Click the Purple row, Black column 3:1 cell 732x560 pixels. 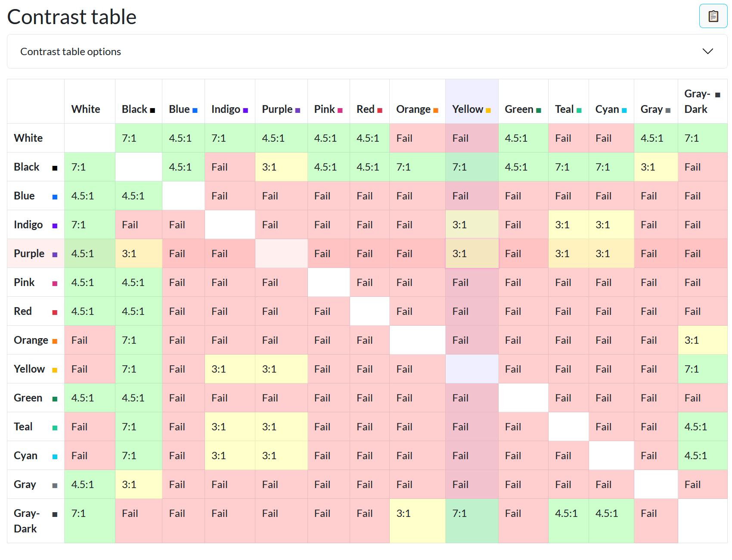coord(139,253)
